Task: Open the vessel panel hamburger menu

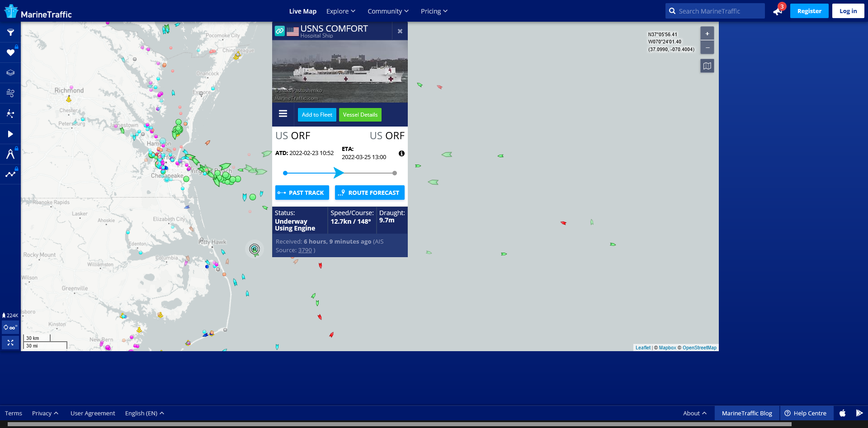Action: pos(283,114)
